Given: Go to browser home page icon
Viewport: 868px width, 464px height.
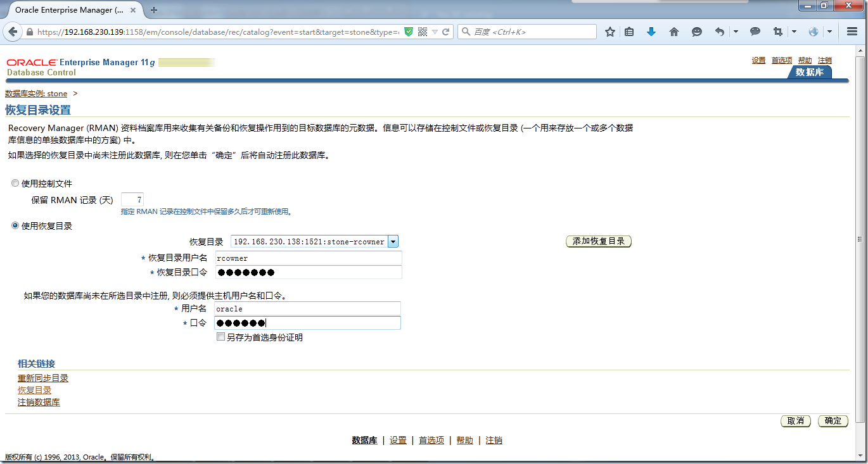Looking at the screenshot, I should pos(674,32).
